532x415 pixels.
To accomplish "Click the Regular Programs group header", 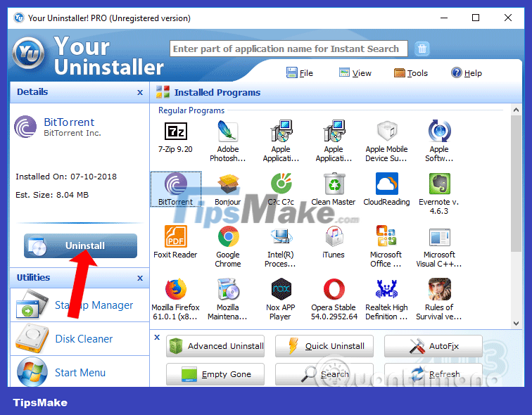I will coord(191,110).
